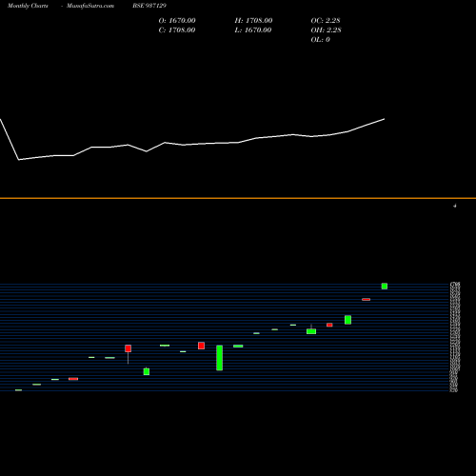Click the close value "C: 1708.00"

[177, 30]
